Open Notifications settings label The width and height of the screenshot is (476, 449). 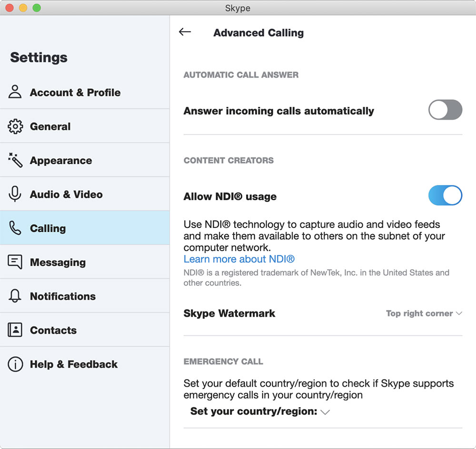(63, 296)
